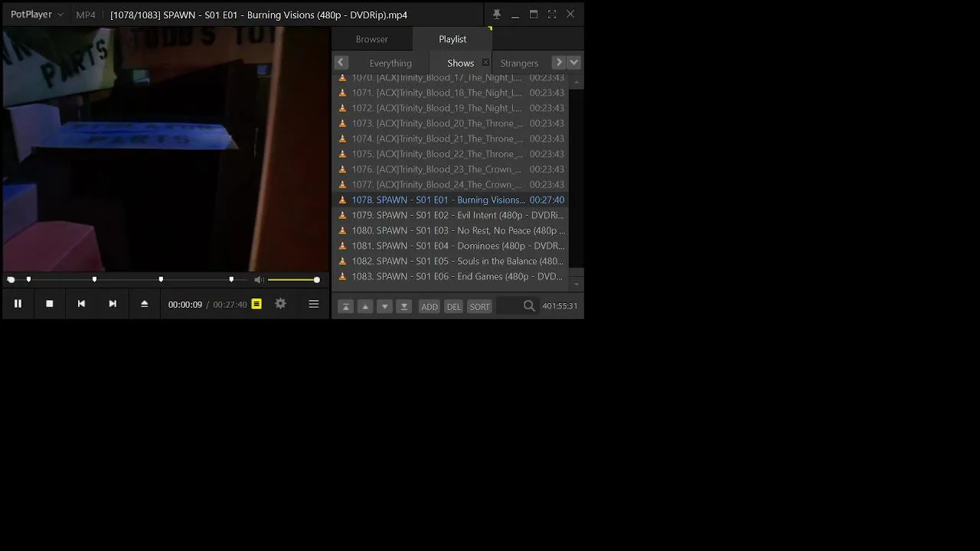Click the video display area

point(165,149)
